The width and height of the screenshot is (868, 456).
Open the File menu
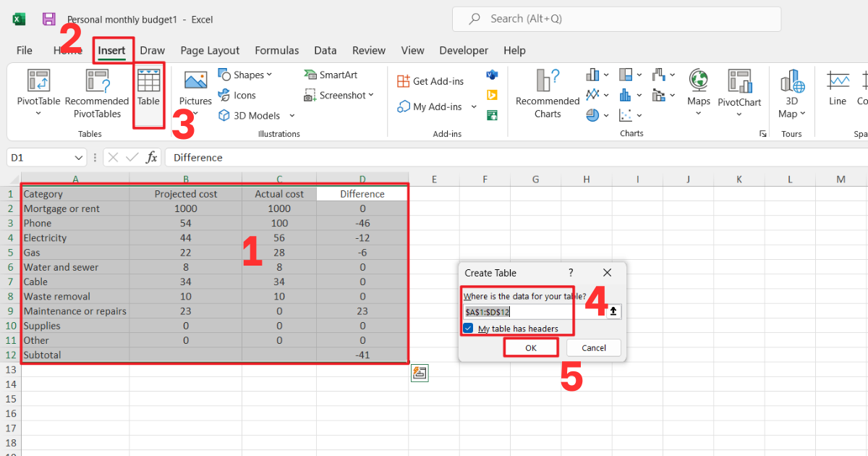coord(25,51)
